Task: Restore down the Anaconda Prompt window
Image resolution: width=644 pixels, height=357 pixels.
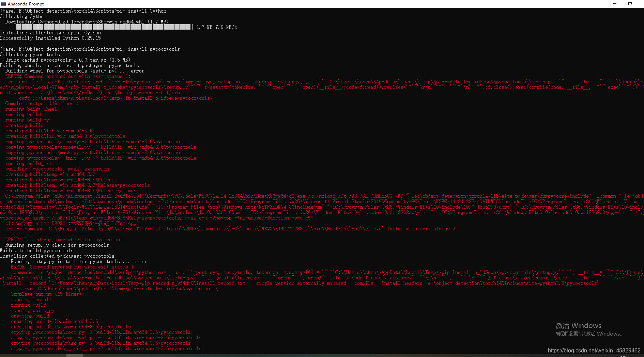Action: (x=630, y=4)
